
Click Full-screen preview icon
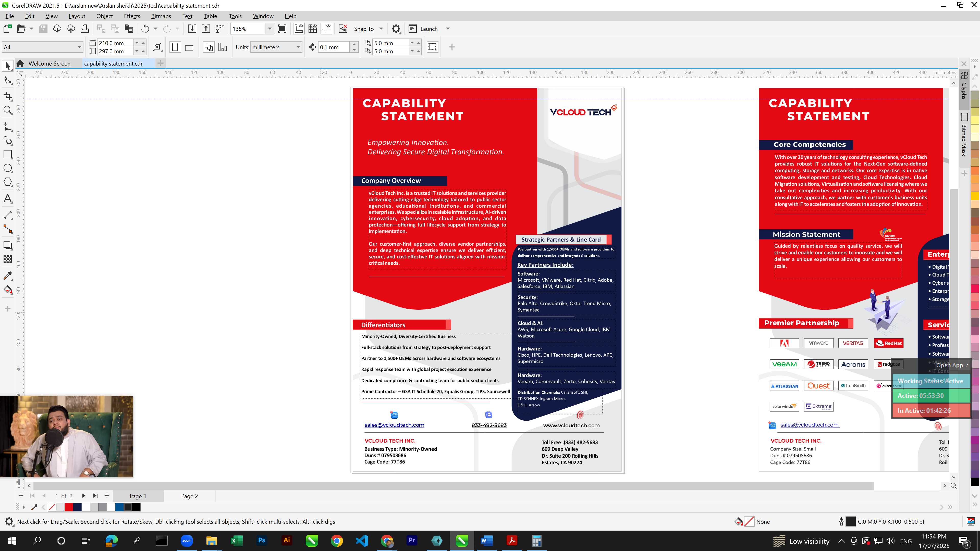282,29
